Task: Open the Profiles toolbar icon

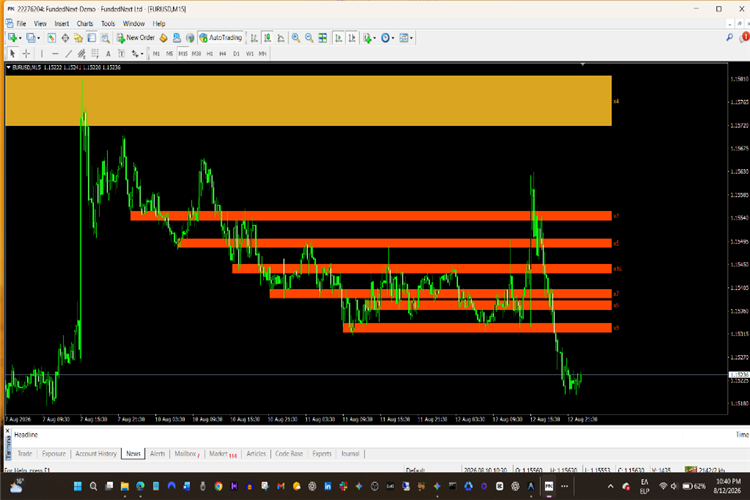Action: click(31, 38)
